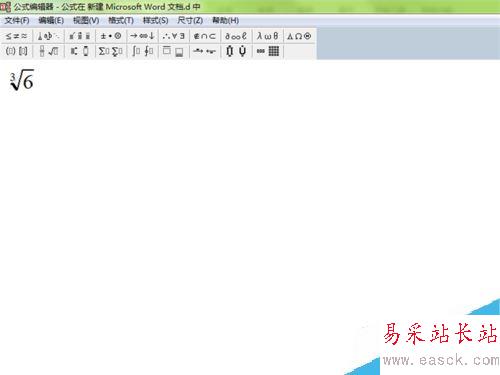Open the 编辑(E) menu

click(x=51, y=21)
